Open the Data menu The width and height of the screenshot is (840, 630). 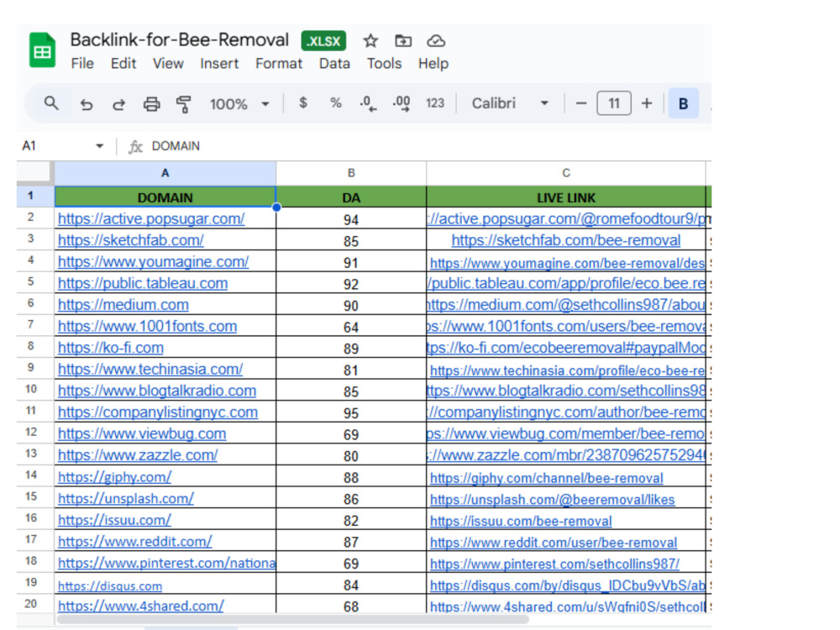[334, 63]
